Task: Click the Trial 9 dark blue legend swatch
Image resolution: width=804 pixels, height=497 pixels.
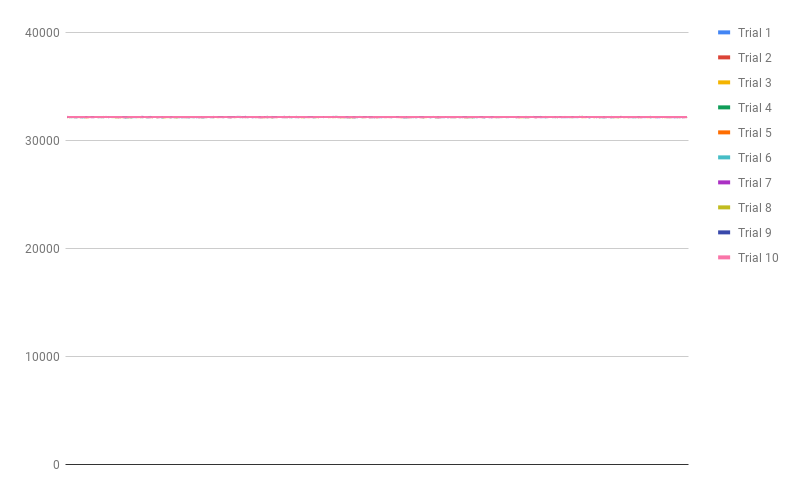Action: (724, 233)
